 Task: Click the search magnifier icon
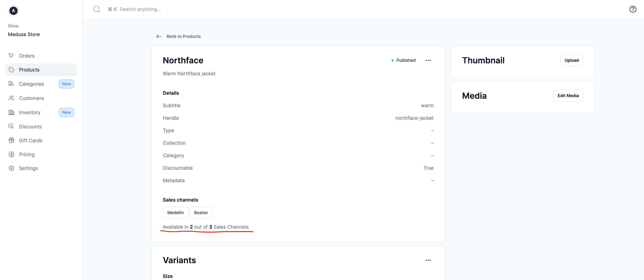click(x=97, y=9)
